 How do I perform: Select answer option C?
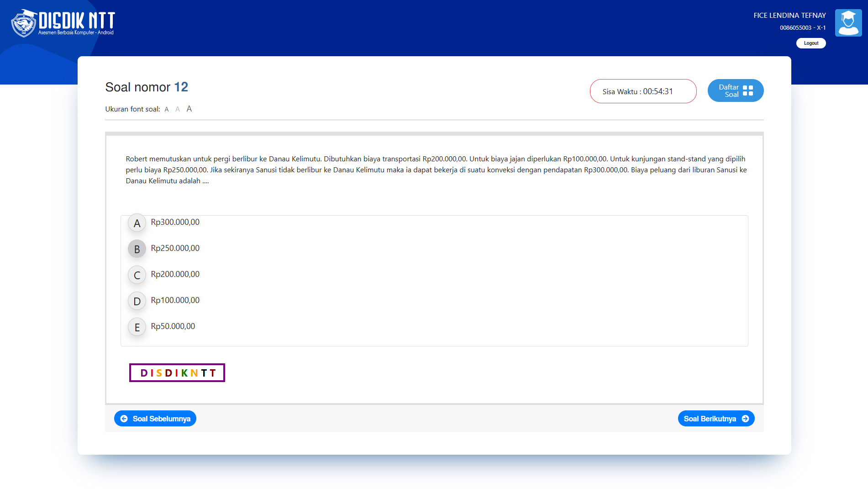tap(137, 275)
